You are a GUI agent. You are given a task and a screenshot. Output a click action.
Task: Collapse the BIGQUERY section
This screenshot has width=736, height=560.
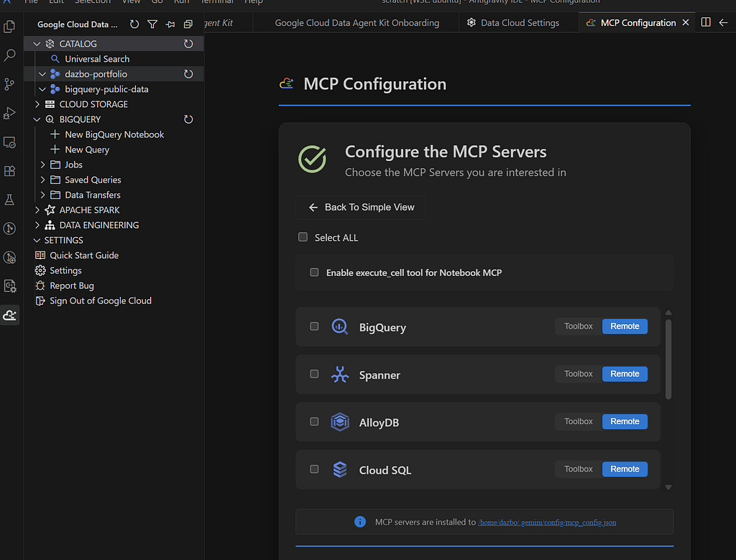coord(37,119)
